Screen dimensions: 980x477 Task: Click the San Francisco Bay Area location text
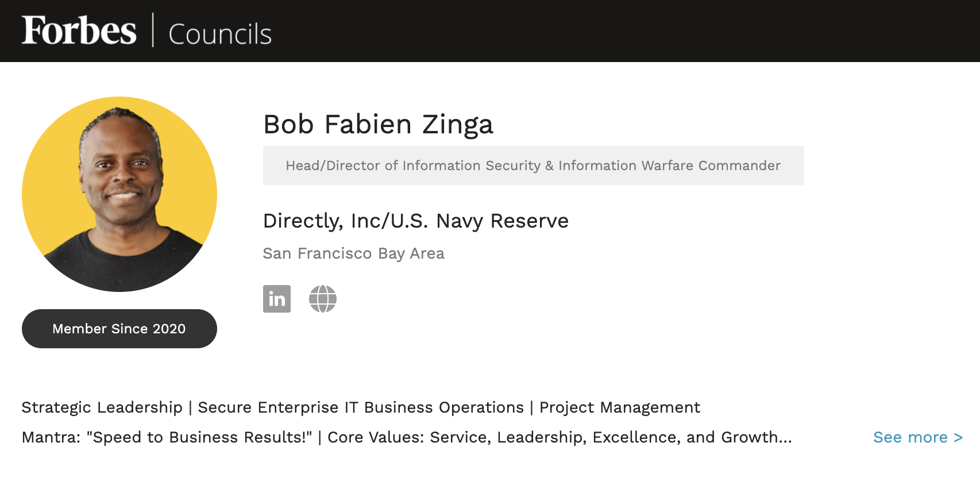[x=354, y=253]
